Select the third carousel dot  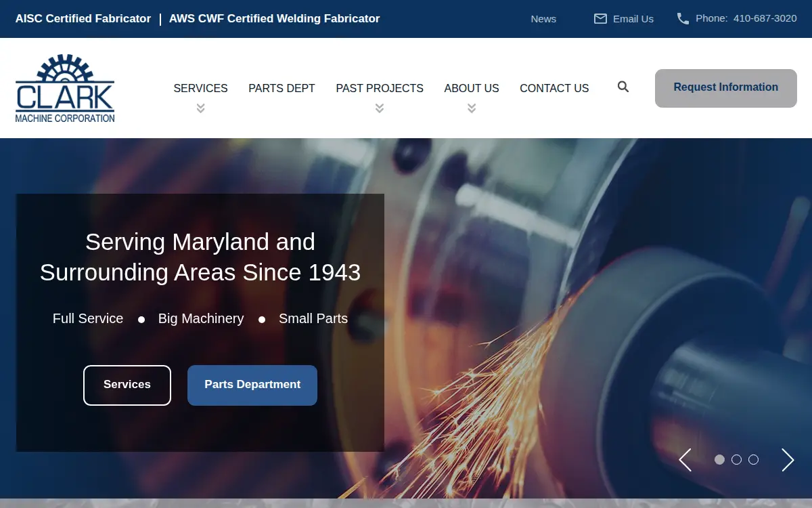(753, 459)
